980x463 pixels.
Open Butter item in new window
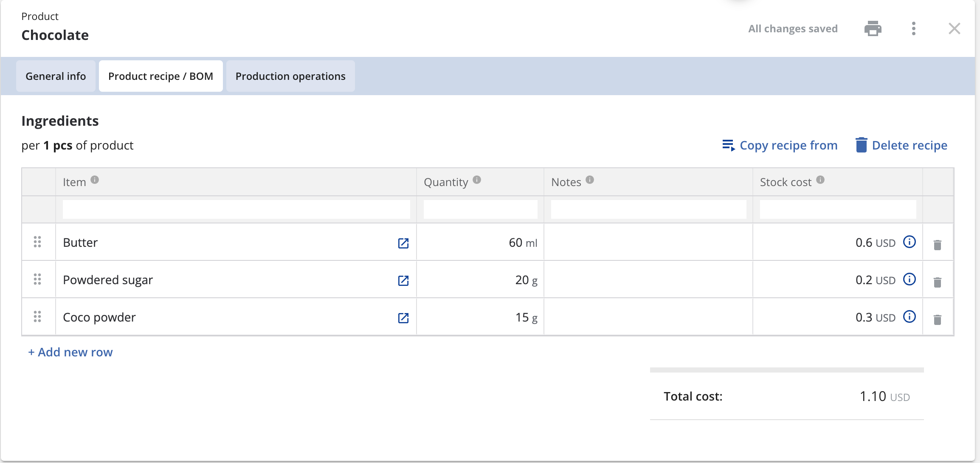pos(403,243)
